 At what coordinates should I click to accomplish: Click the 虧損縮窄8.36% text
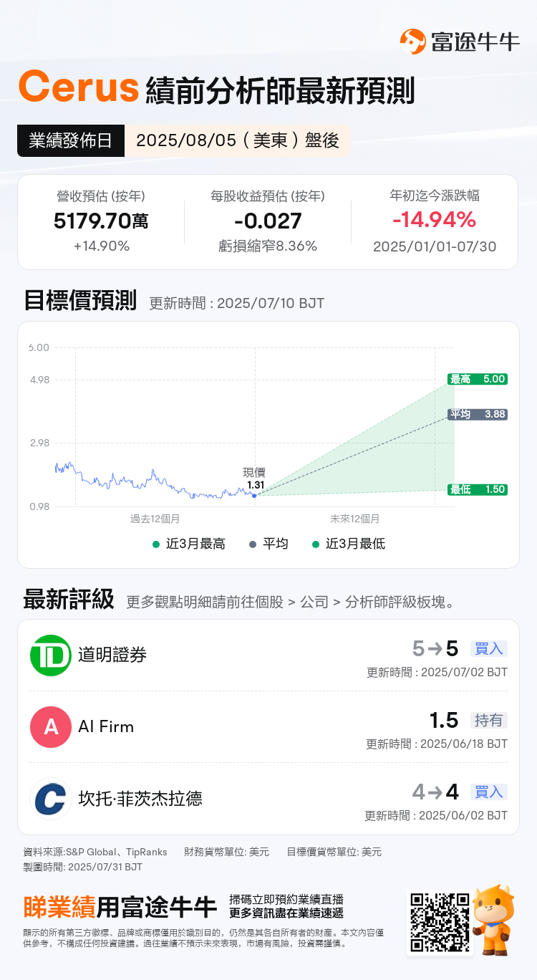pos(268,246)
